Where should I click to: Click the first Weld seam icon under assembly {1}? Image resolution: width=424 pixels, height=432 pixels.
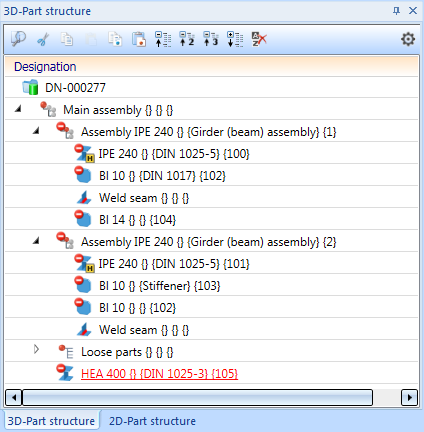(84, 197)
